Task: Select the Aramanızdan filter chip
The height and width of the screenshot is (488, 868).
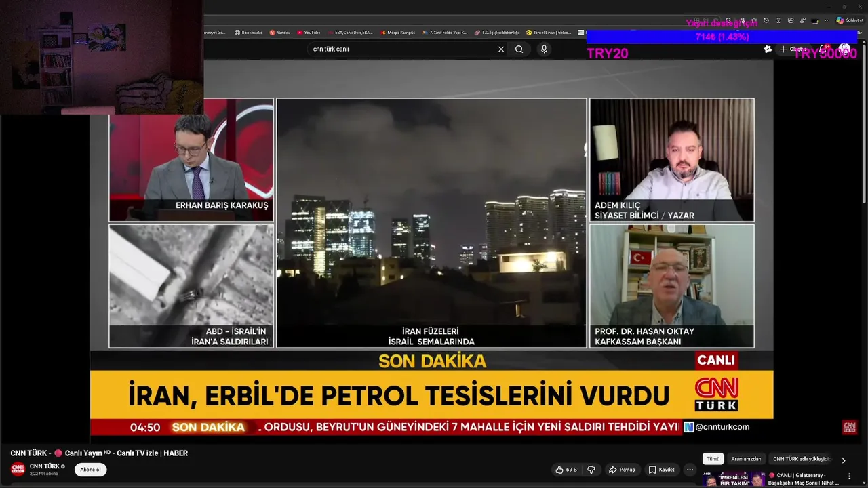Action: tap(746, 459)
